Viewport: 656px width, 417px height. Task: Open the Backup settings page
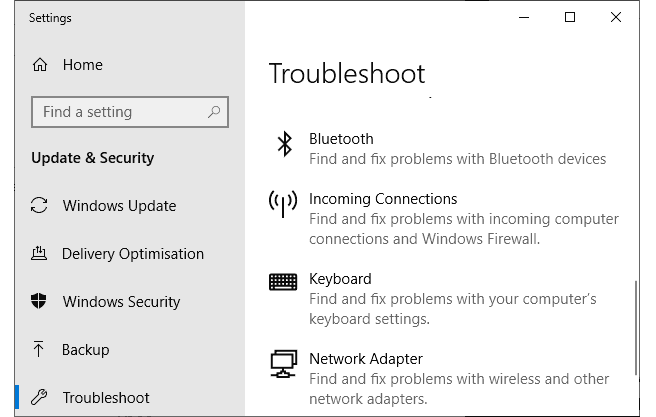pos(85,350)
